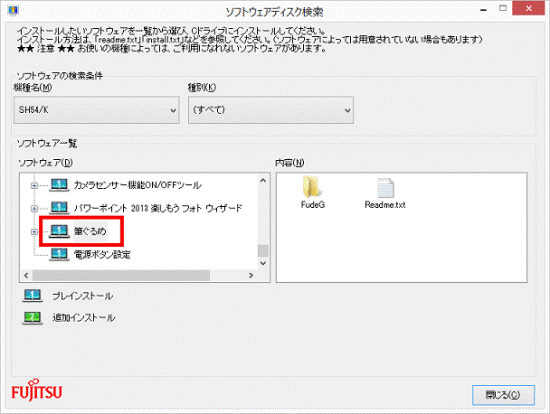Select 電源ボタン設定 in the software list

pyautogui.click(x=102, y=254)
